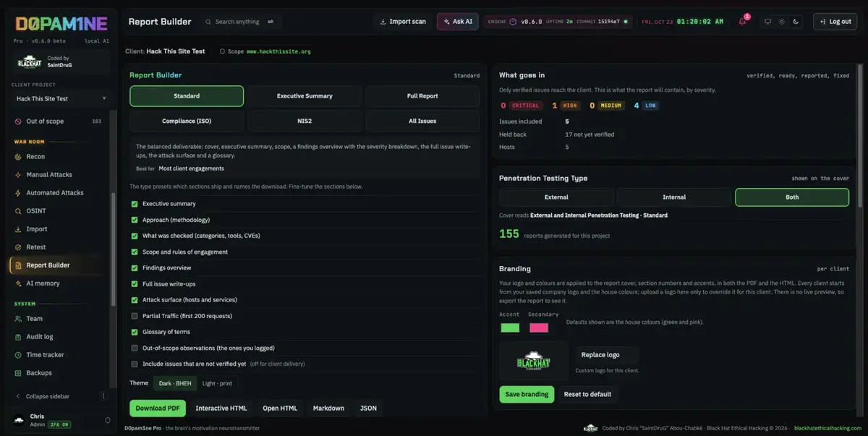Open Out of scope sidebar icon
This screenshot has height=436, width=868.
pyautogui.click(x=17, y=121)
